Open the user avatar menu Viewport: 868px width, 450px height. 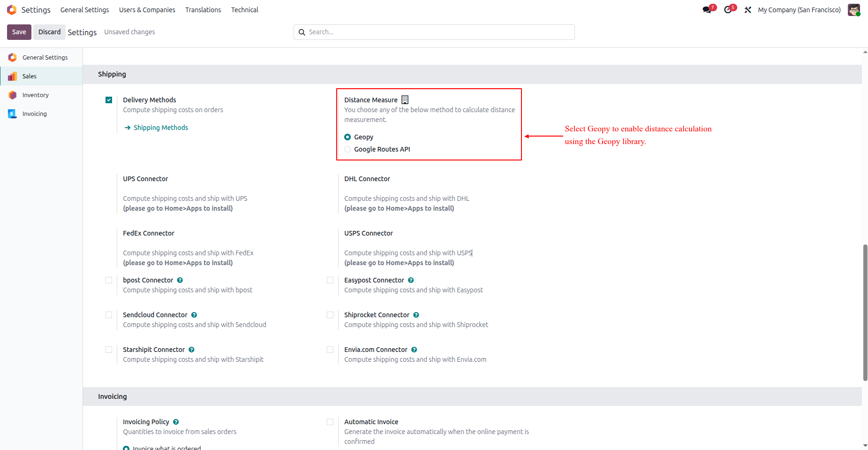tap(854, 10)
